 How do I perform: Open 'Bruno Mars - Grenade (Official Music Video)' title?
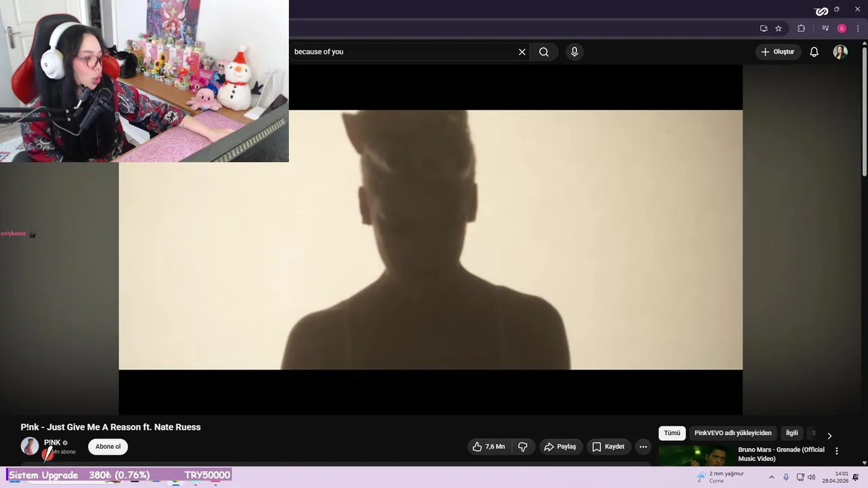(781, 454)
